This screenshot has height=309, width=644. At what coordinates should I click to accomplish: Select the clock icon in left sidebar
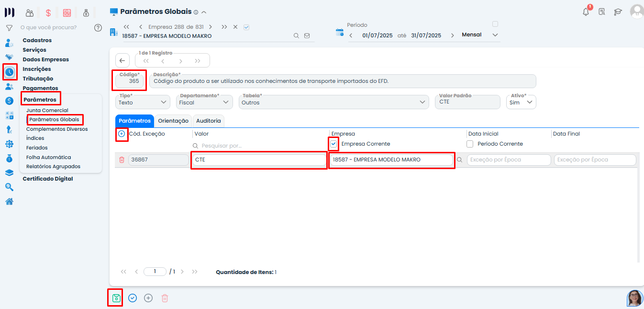(x=10, y=72)
